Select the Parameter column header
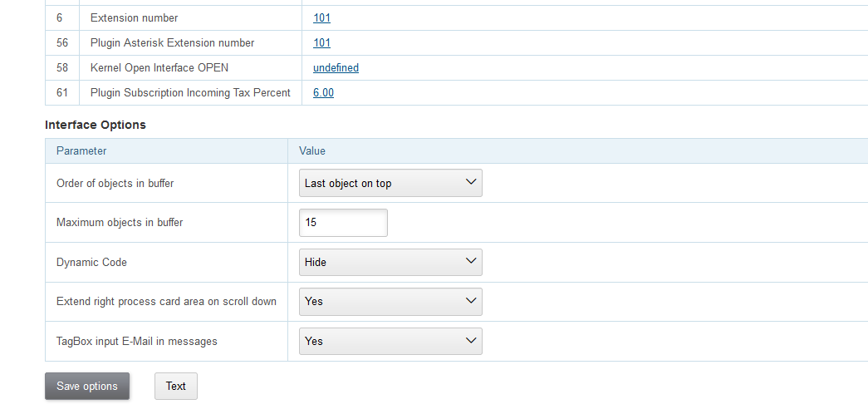This screenshot has height=414, width=868. click(81, 151)
